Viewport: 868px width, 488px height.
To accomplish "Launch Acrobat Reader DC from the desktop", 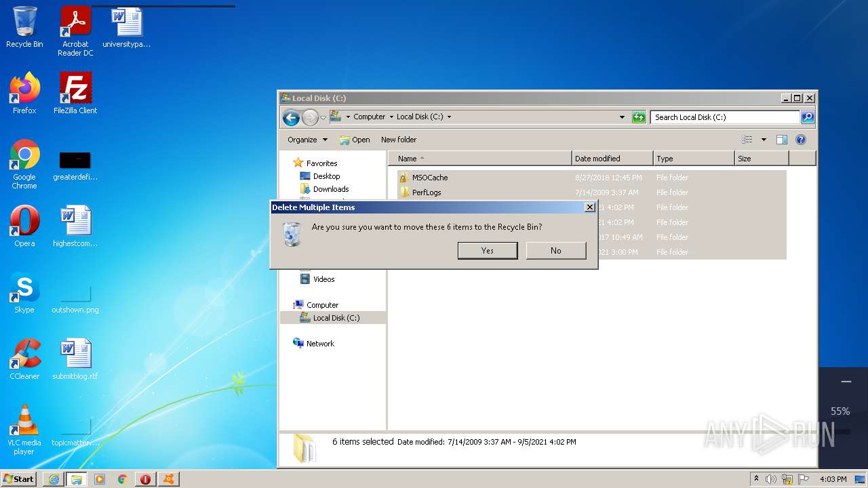I will point(75,31).
